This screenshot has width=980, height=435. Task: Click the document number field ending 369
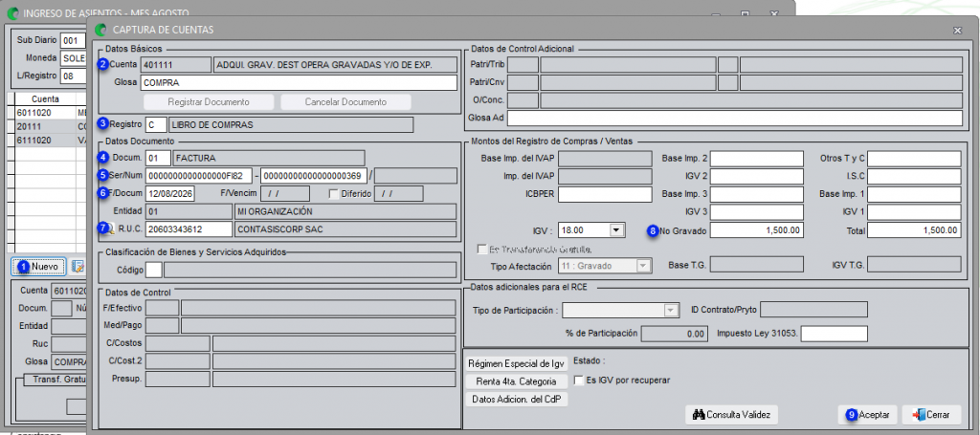[314, 176]
